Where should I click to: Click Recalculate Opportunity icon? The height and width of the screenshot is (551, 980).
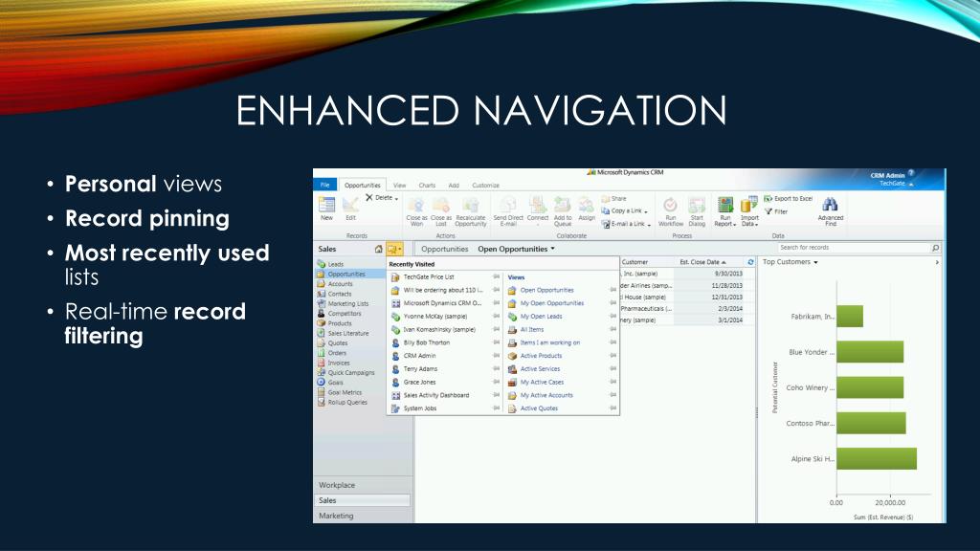(470, 205)
